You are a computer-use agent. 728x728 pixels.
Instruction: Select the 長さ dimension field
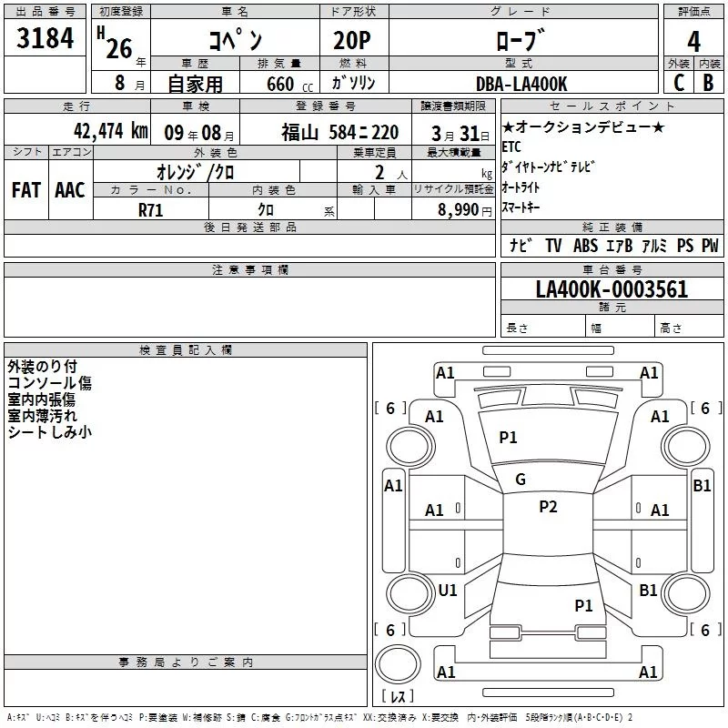click(543, 326)
